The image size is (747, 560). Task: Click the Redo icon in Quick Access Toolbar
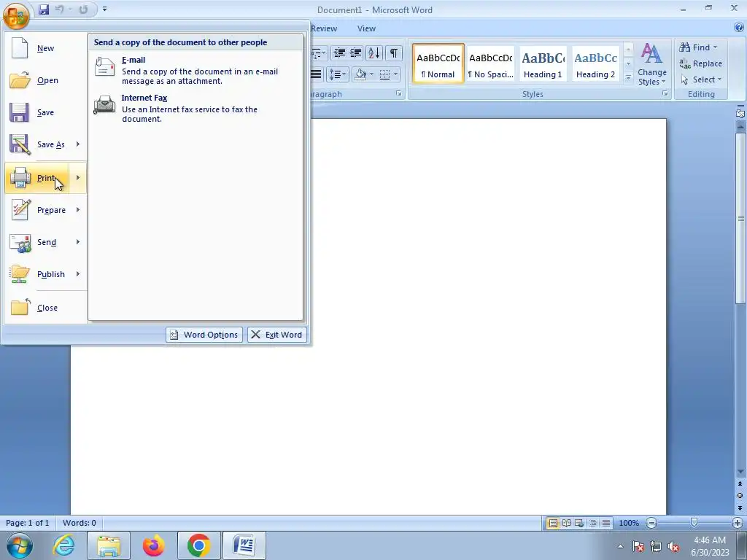83,9
